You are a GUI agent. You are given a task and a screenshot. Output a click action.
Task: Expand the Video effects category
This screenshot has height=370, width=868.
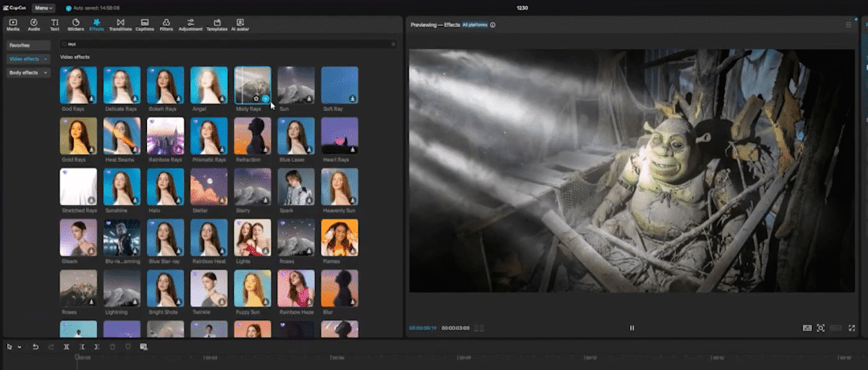click(28, 59)
